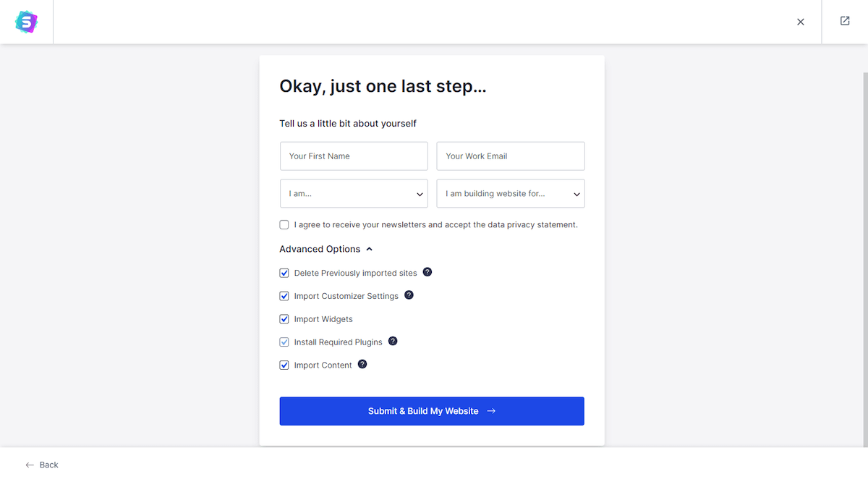Click help icon next to Import Customizer Settings
Image resolution: width=868 pixels, height=482 pixels.
(409, 295)
